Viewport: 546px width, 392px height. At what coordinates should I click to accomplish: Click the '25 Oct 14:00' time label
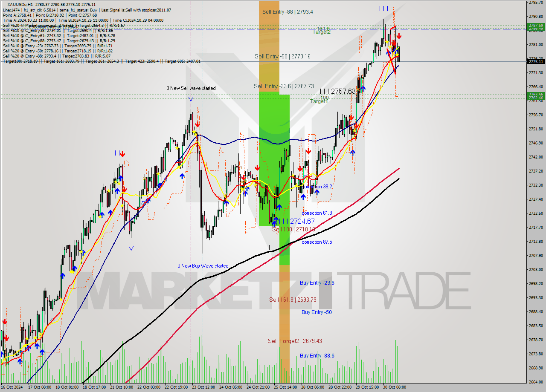pyautogui.click(x=285, y=387)
